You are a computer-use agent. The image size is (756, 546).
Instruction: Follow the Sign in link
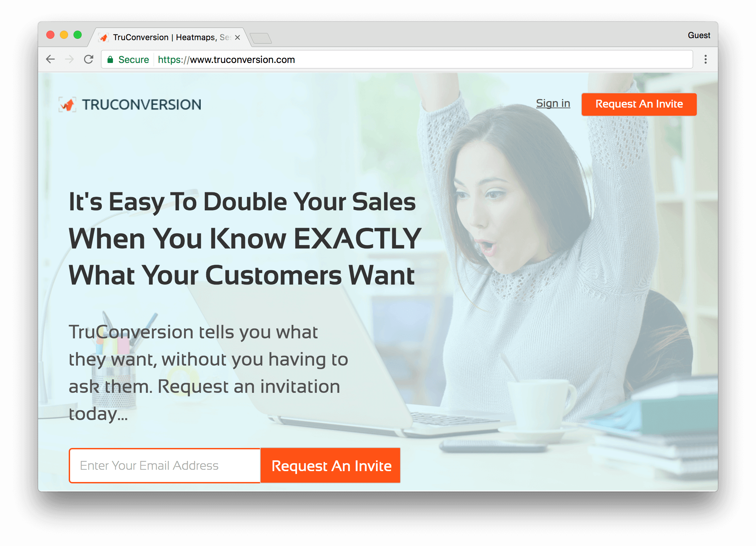pyautogui.click(x=553, y=103)
